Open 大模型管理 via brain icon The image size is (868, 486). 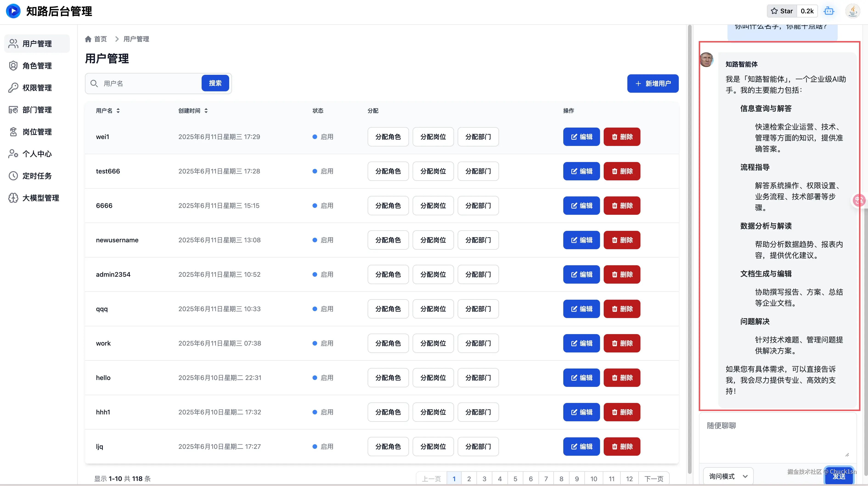(x=13, y=198)
